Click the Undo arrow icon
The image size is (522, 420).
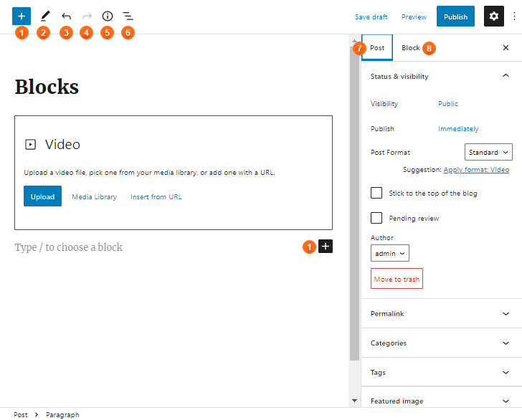coord(66,16)
